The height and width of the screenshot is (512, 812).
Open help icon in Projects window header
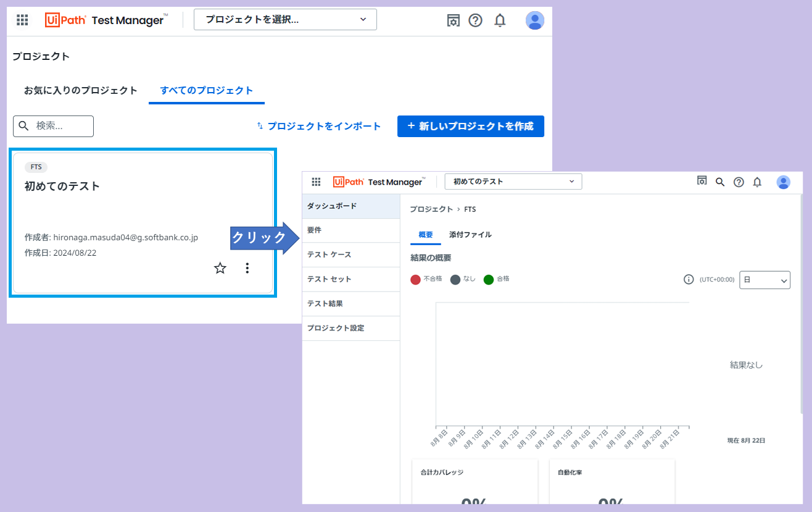click(x=475, y=20)
